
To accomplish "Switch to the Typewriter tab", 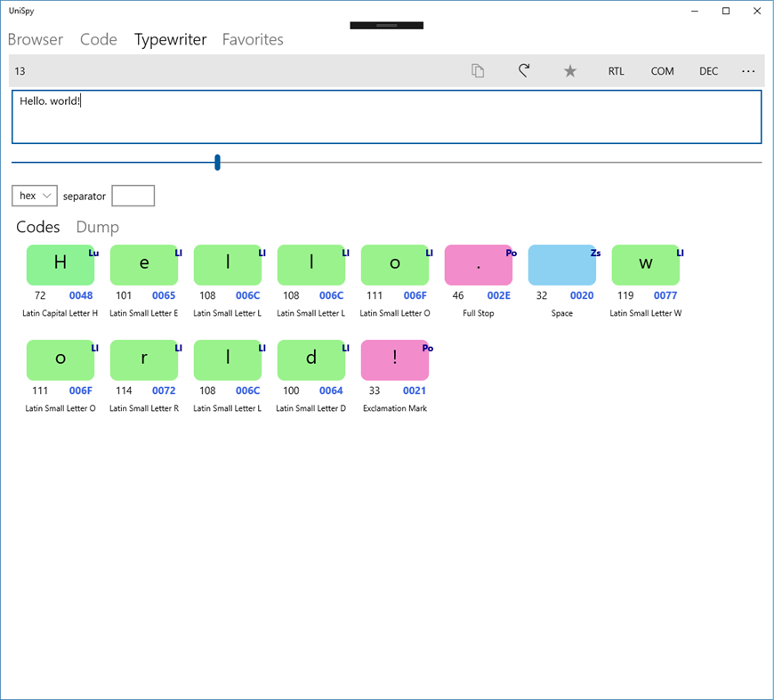I will (170, 39).
